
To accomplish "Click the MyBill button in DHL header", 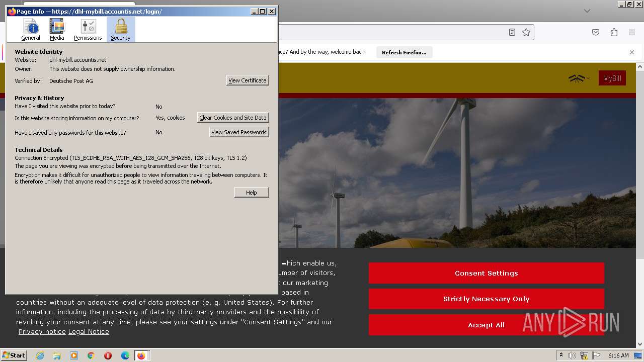I will 612,78.
